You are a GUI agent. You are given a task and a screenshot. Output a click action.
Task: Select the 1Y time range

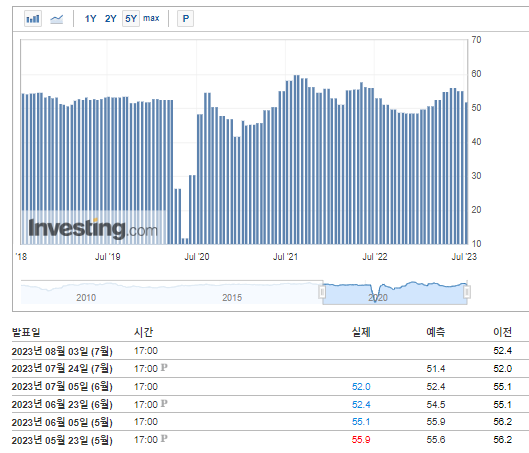click(x=90, y=19)
